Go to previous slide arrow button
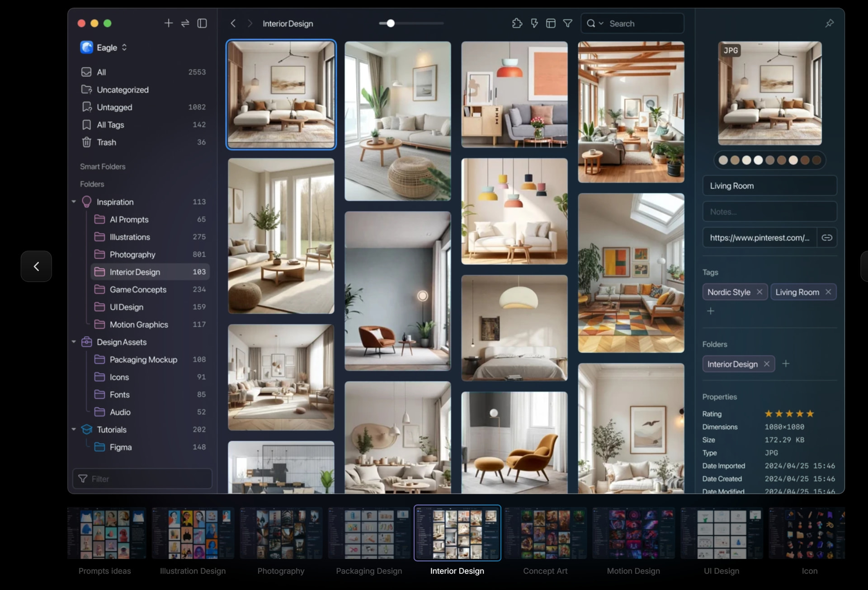The height and width of the screenshot is (590, 868). [x=36, y=266]
